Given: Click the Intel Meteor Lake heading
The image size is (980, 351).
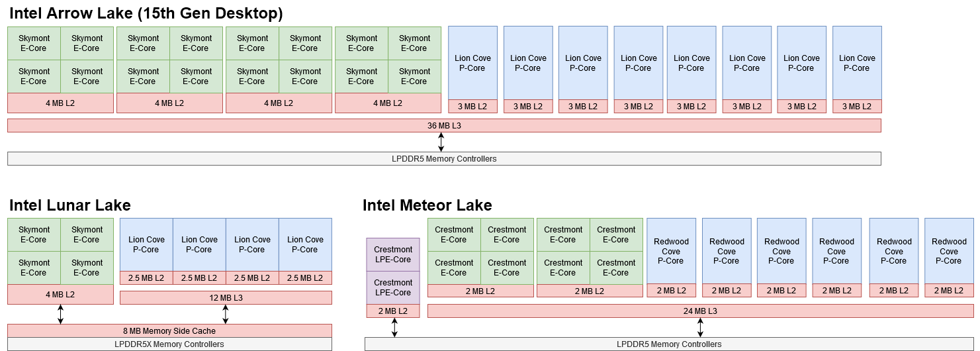Looking at the screenshot, I should coord(427,205).
